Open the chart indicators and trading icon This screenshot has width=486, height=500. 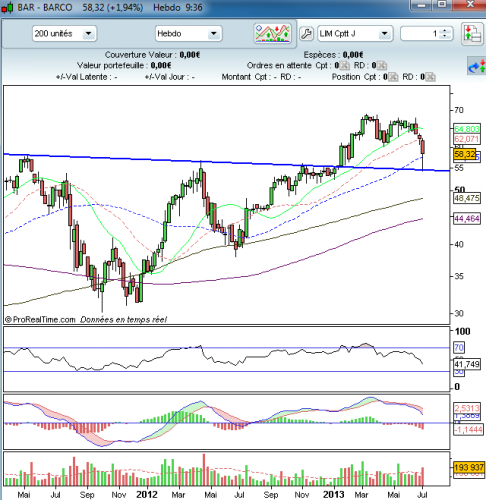pos(272,33)
